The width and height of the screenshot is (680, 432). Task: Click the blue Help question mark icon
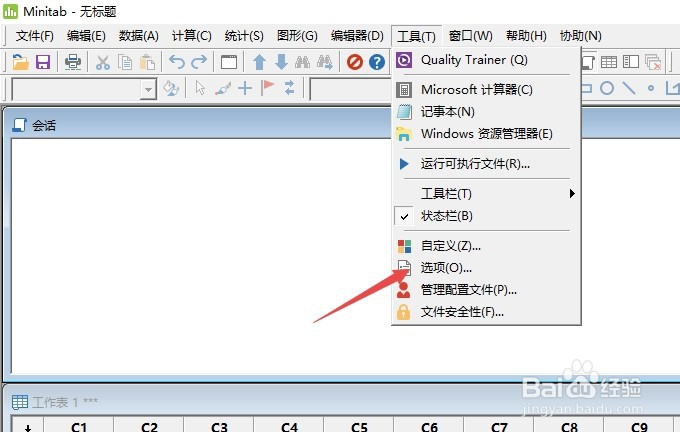tap(377, 62)
